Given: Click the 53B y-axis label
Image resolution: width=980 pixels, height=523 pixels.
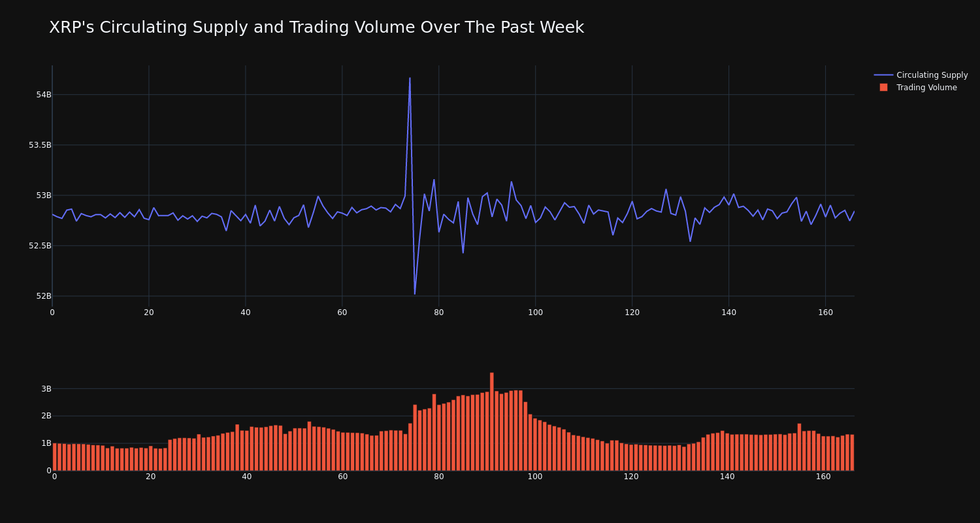Looking at the screenshot, I should pyautogui.click(x=43, y=195).
